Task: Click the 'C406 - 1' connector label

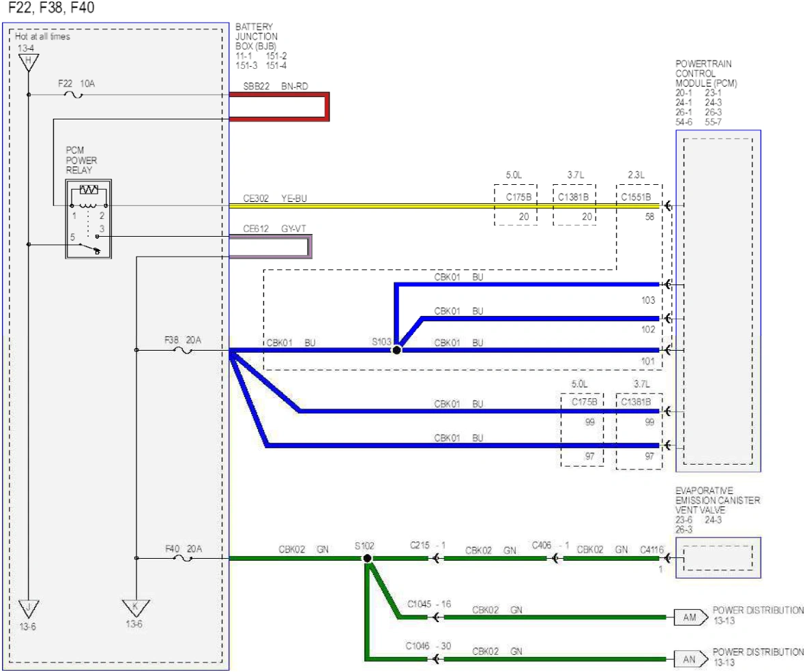Action: tap(551, 545)
